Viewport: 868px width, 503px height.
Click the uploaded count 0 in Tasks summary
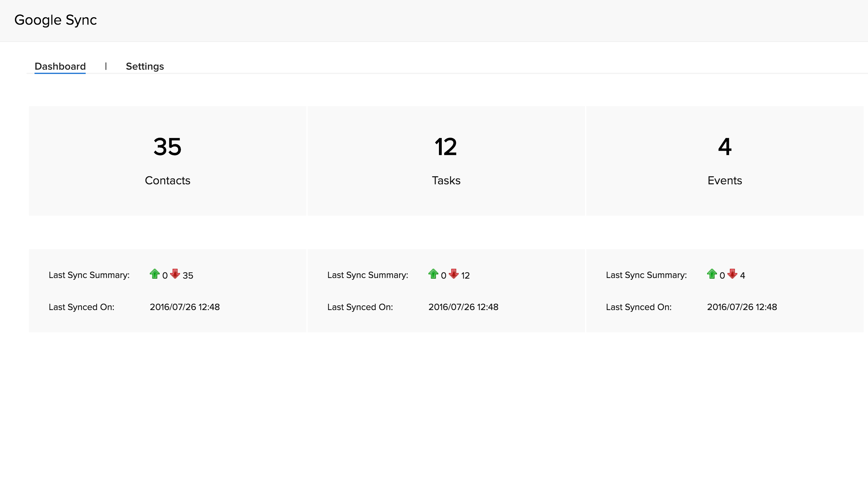pyautogui.click(x=444, y=276)
